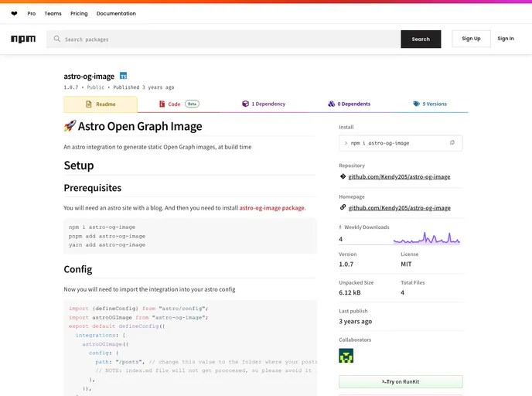Select the Readme tab

coord(101,104)
